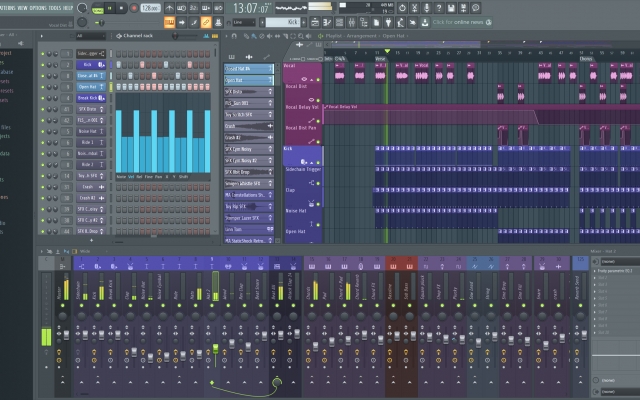Click the playlist magnet snap icon

tap(234, 36)
